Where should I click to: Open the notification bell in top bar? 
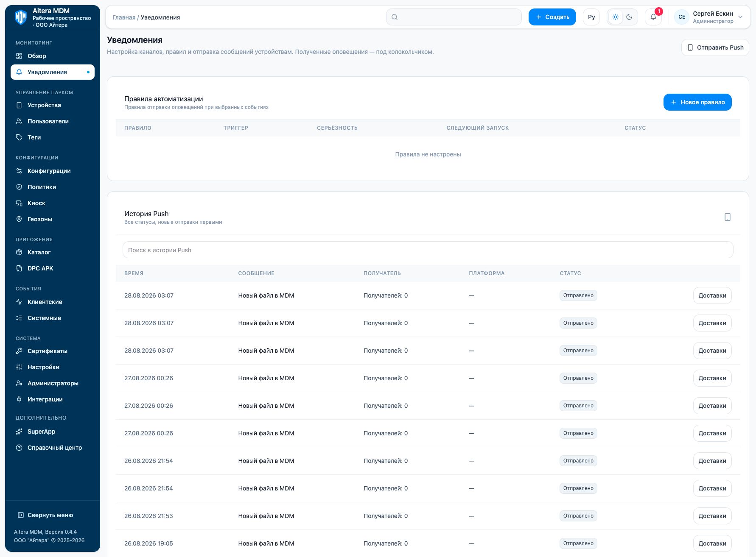(653, 17)
